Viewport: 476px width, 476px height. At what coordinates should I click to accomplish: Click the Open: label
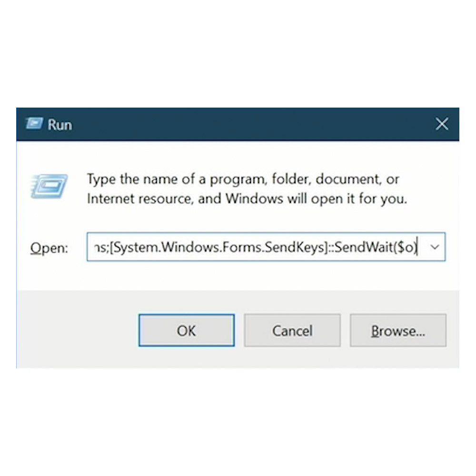pos(49,248)
